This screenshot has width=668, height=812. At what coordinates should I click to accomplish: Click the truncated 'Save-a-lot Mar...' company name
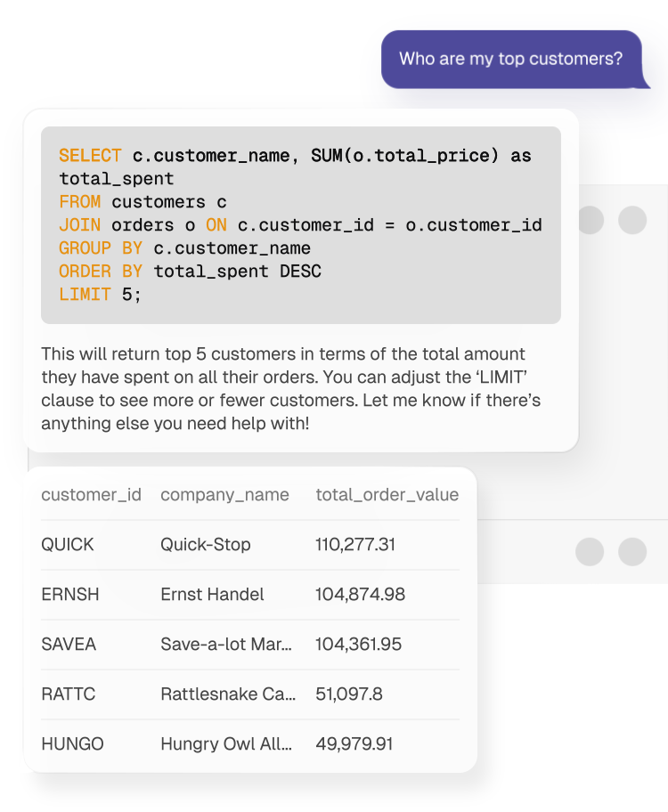(226, 645)
